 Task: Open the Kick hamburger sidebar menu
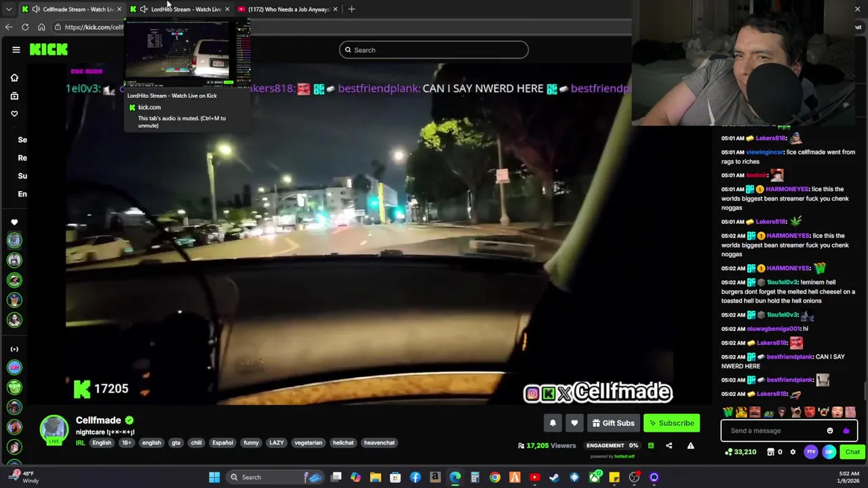click(16, 49)
